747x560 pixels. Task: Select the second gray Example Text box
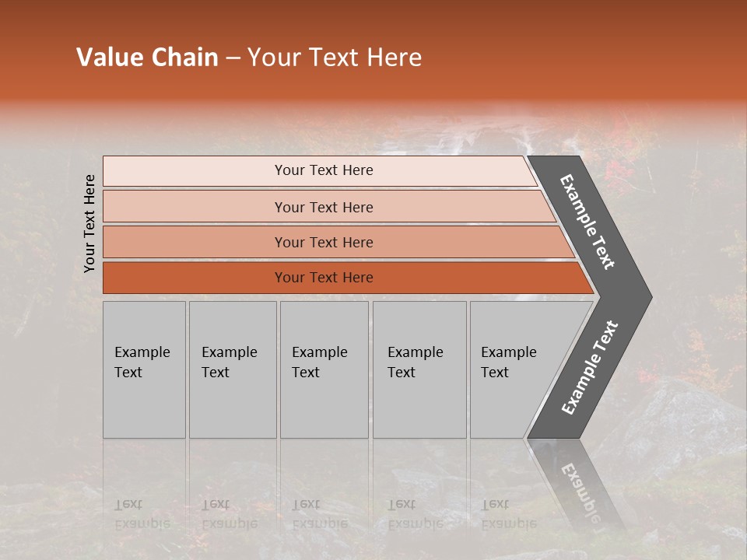point(232,369)
